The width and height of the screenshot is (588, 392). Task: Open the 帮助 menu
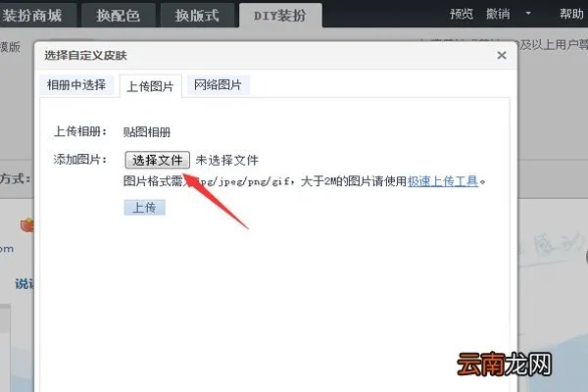(572, 14)
